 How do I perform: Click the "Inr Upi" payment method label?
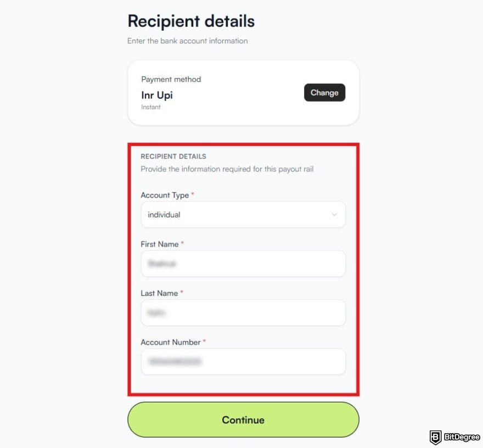pos(157,95)
